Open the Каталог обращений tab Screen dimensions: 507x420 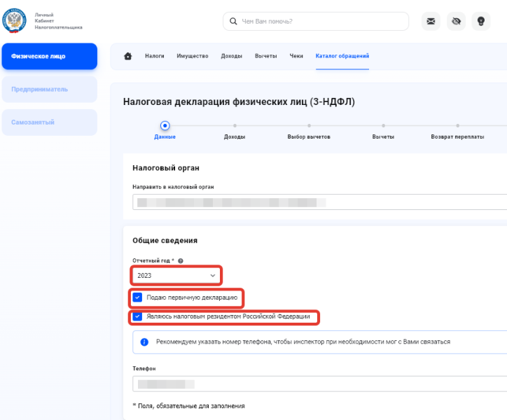(x=342, y=56)
